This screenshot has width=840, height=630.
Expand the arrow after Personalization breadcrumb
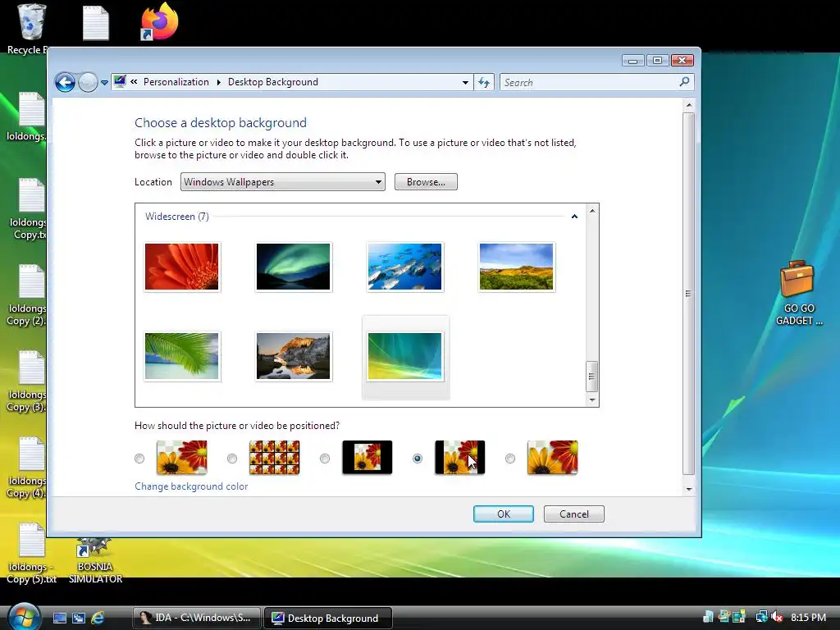(x=218, y=82)
